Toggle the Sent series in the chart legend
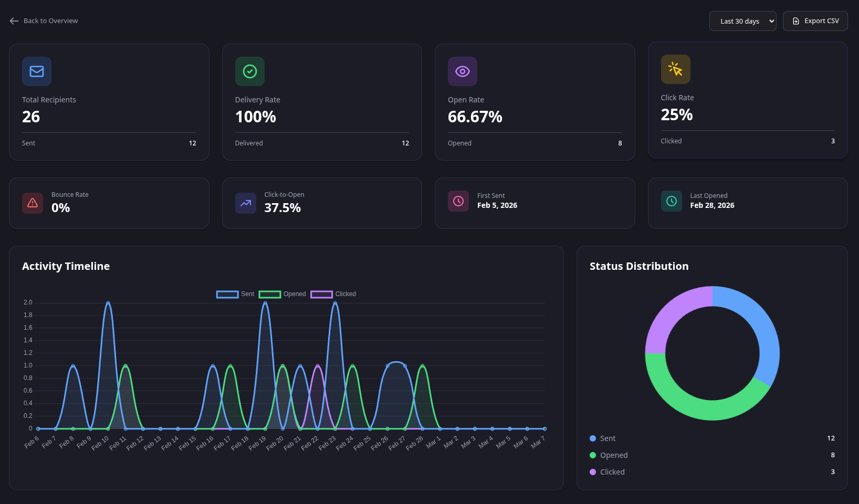The image size is (859, 504). [234, 294]
